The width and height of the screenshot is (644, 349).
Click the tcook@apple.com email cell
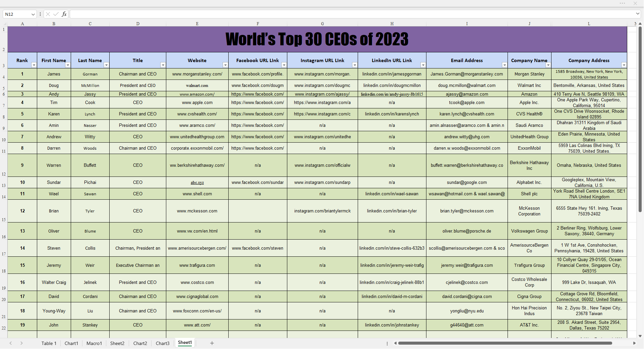click(x=467, y=103)
